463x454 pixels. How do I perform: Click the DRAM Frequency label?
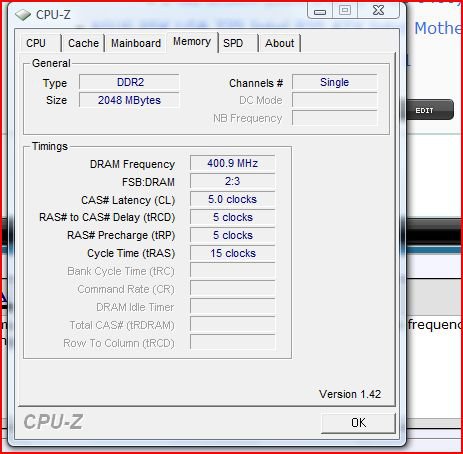coord(132,164)
